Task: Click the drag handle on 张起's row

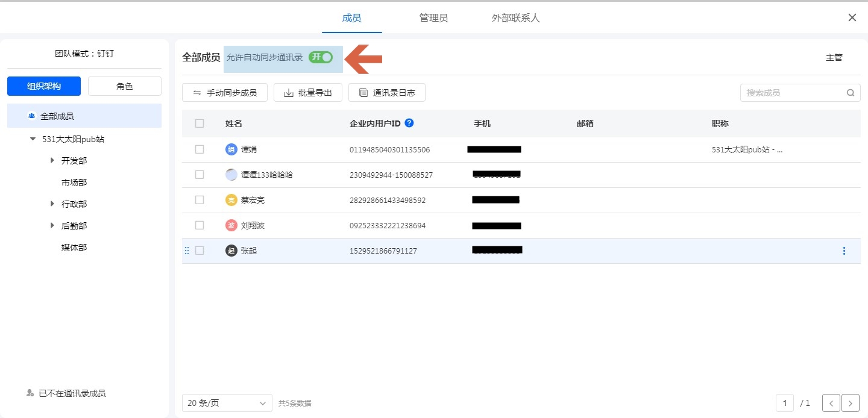Action: pos(187,251)
